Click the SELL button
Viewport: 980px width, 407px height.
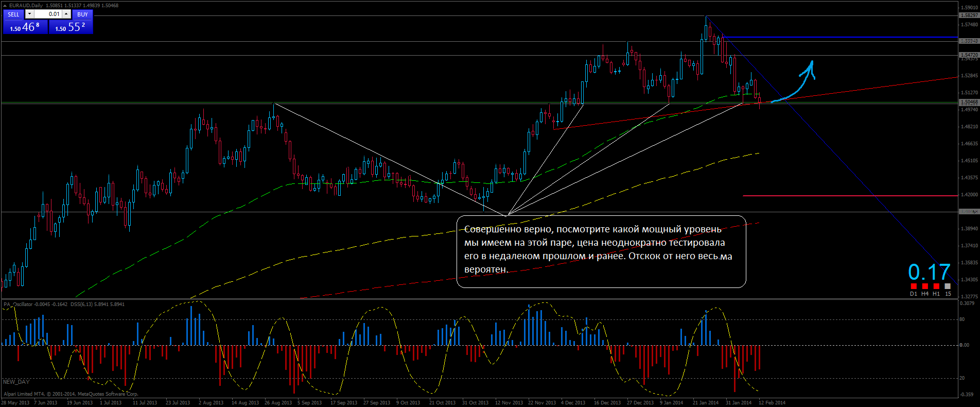tap(13, 14)
